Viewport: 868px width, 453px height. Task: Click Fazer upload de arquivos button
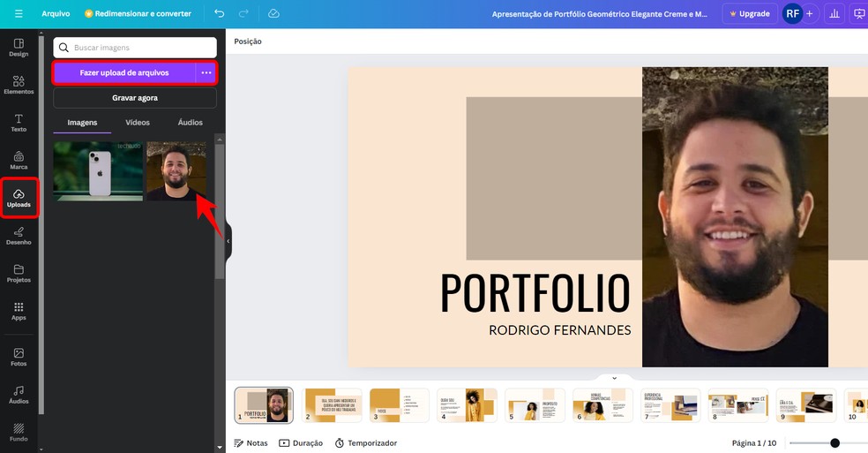click(124, 72)
